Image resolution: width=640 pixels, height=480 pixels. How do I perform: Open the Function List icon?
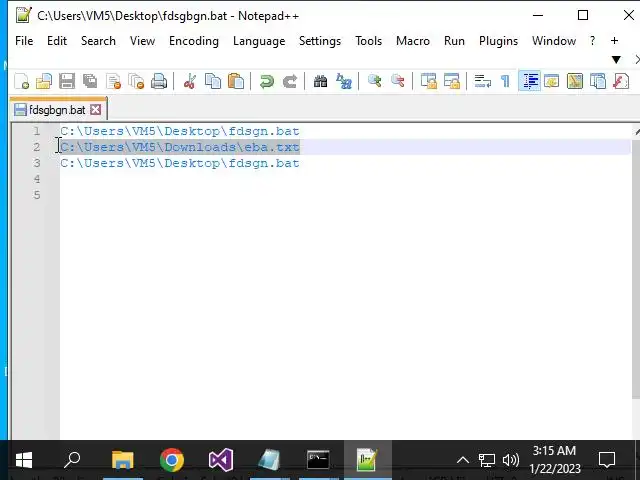tap(620, 81)
